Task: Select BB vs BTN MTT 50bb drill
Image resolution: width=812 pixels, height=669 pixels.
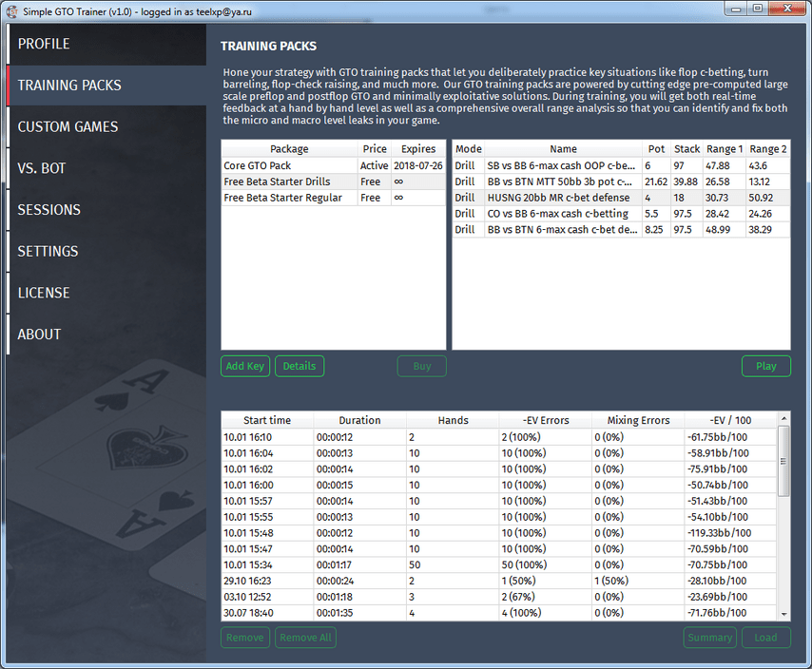Action: pos(622,182)
